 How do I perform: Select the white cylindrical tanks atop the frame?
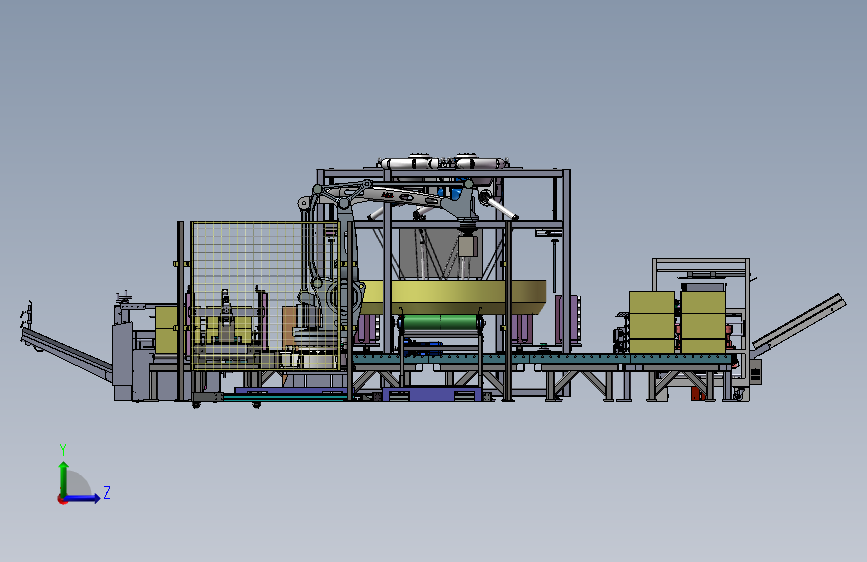pos(442,163)
